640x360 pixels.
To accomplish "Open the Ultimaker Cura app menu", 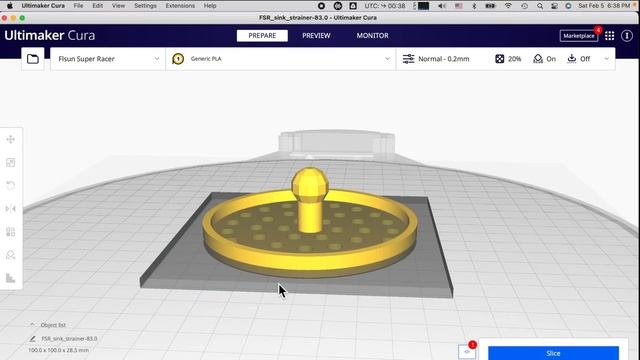I will pyautogui.click(x=43, y=6).
